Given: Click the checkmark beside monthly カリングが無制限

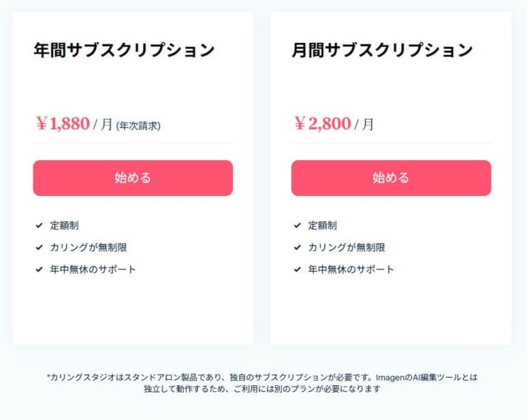Looking at the screenshot, I should (297, 248).
